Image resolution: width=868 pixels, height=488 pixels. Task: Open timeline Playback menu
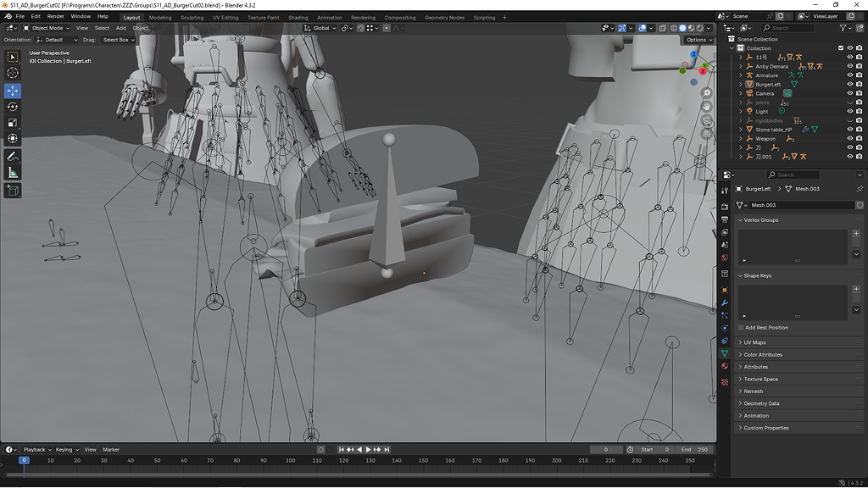[36, 450]
